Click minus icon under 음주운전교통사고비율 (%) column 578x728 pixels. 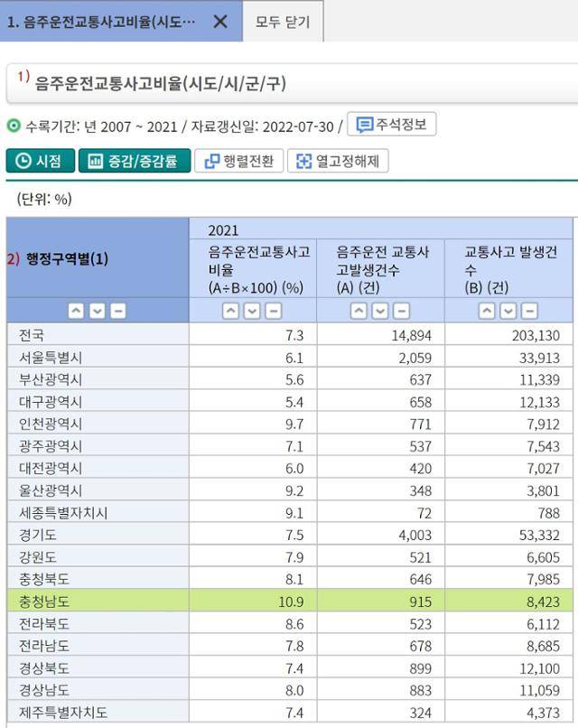tap(274, 311)
